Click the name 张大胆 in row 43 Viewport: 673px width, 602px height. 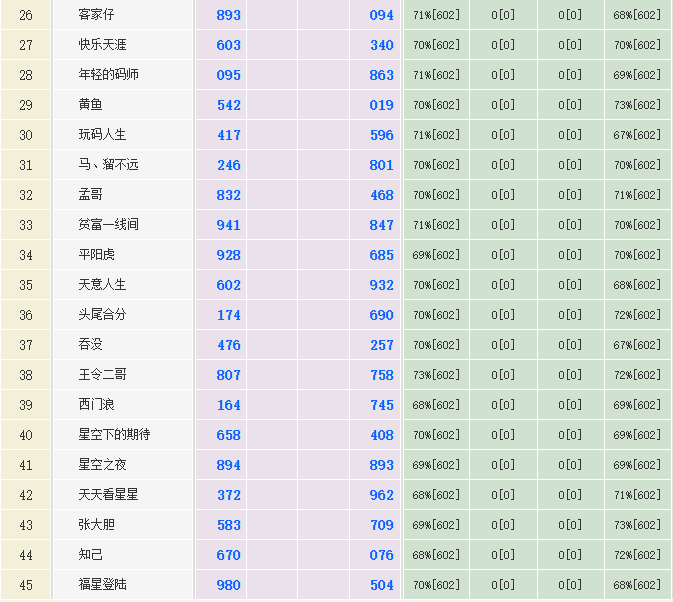click(96, 525)
